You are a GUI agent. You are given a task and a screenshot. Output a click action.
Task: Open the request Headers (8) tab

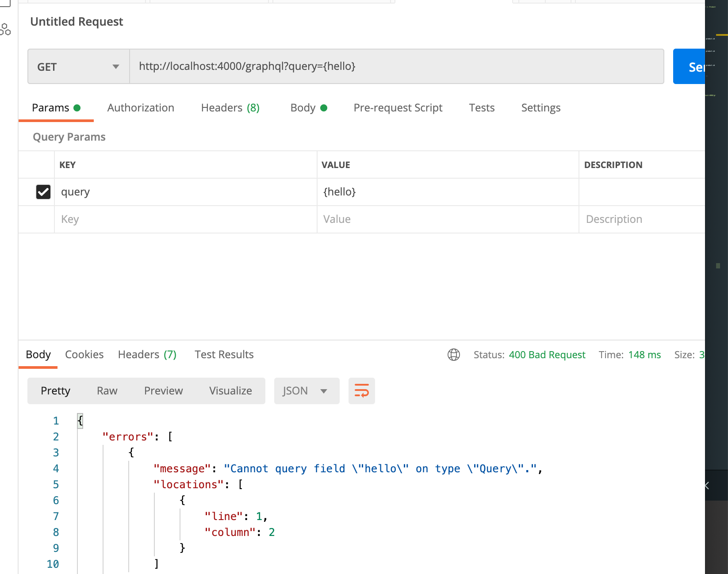point(230,108)
